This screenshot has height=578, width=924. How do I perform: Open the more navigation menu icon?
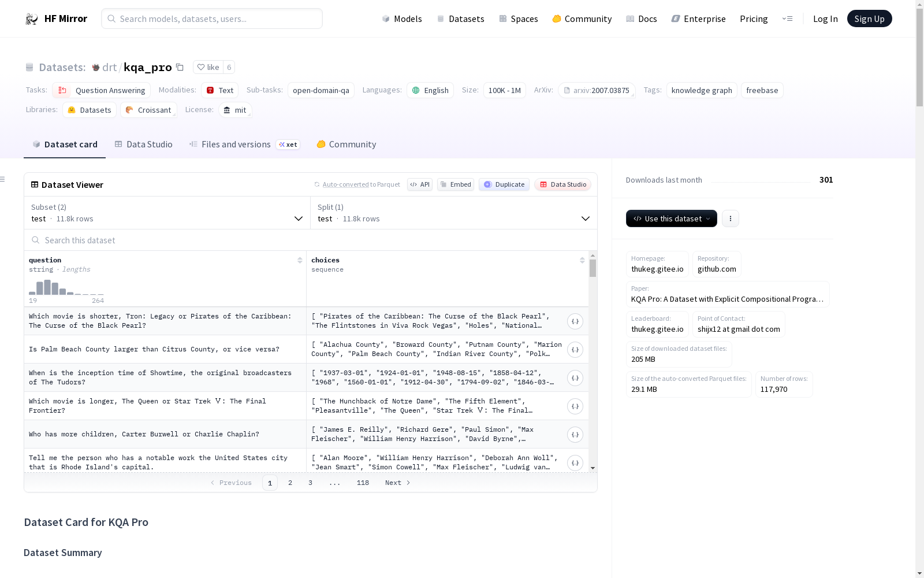(x=787, y=18)
